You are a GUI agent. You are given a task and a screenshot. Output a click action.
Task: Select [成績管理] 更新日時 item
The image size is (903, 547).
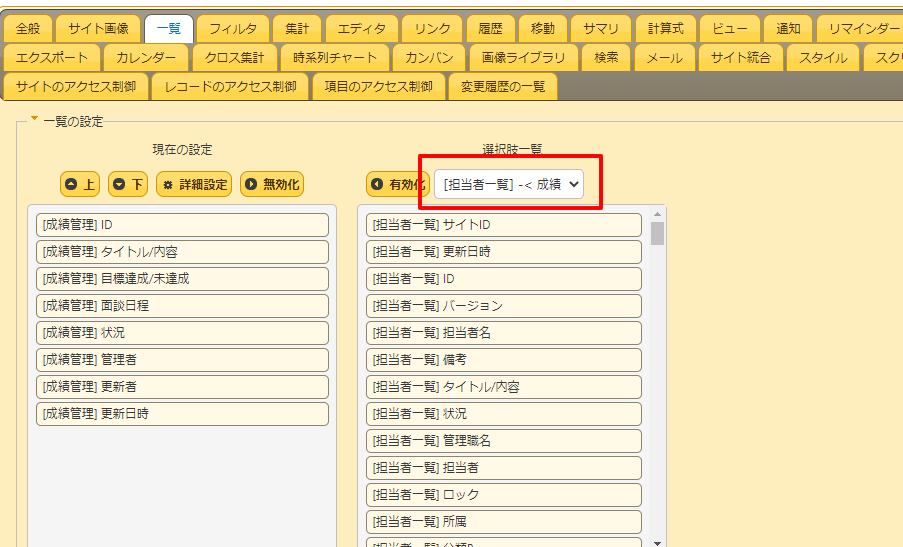[x=183, y=414]
